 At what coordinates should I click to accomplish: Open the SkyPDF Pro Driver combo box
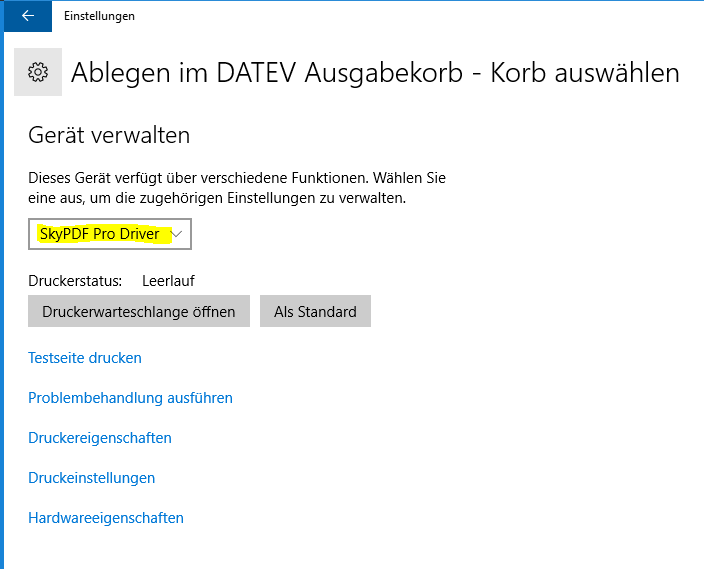[x=110, y=234]
